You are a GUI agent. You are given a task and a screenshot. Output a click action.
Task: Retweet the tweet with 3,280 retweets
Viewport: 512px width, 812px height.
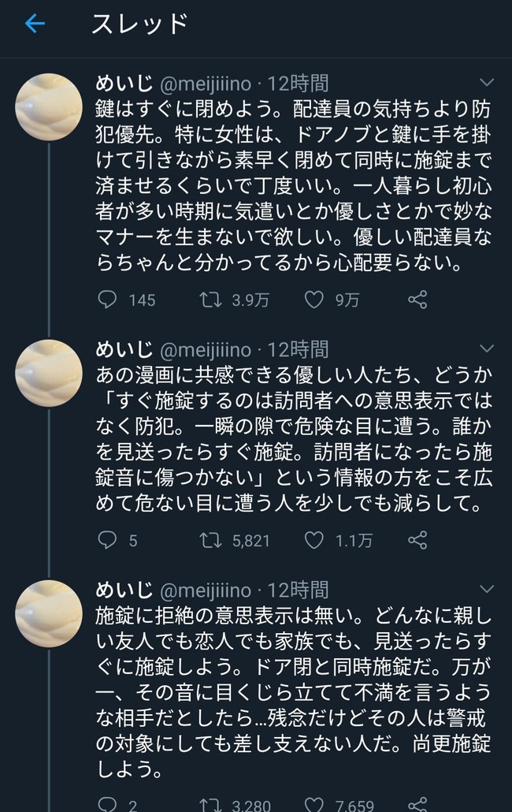tap(208, 804)
